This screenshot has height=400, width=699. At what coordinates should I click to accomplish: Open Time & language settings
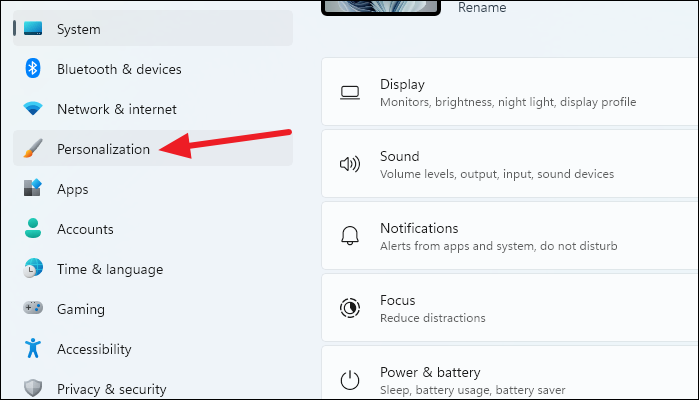[x=153, y=269]
